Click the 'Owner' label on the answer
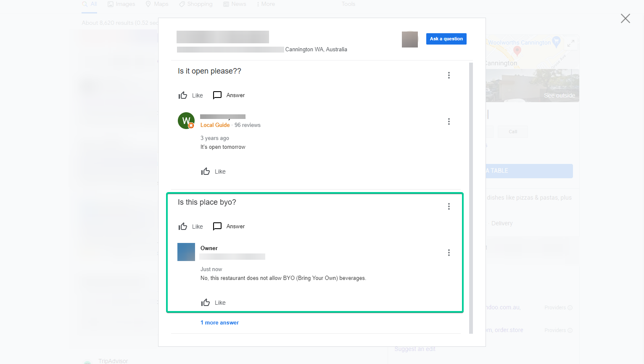 pyautogui.click(x=209, y=248)
